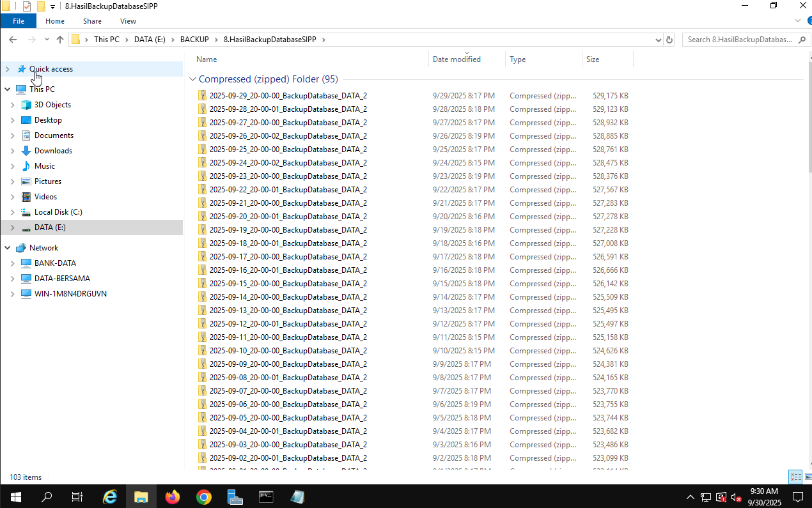Switch to large icons view
This screenshot has width=812, height=508.
[x=807, y=477]
